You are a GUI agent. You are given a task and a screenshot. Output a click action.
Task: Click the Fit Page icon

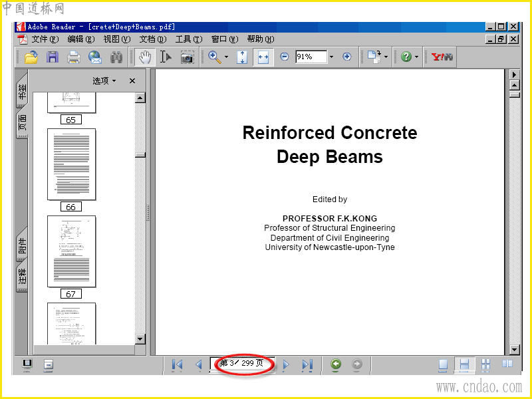pyautogui.click(x=242, y=57)
